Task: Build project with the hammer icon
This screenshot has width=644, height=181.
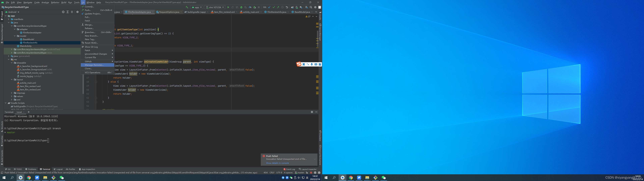Action: point(187,7)
